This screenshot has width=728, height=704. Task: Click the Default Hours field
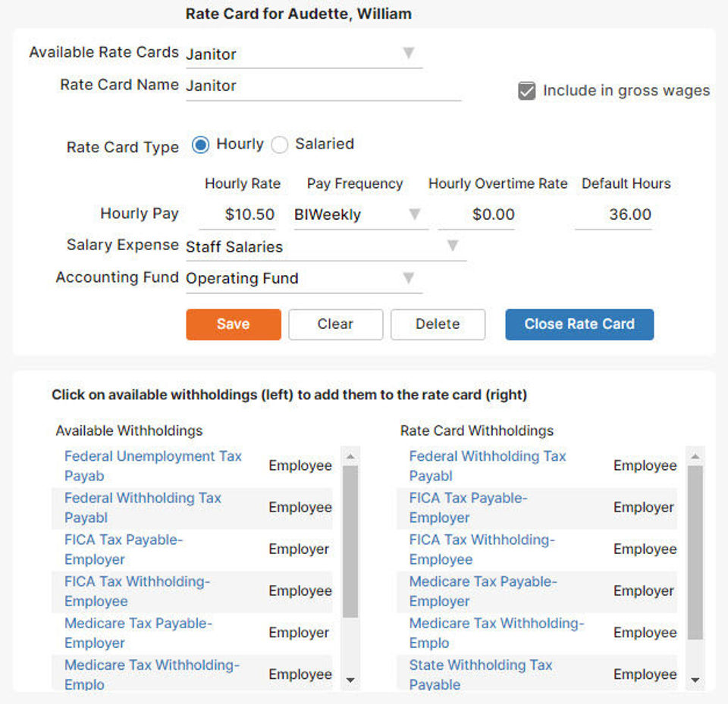[614, 214]
